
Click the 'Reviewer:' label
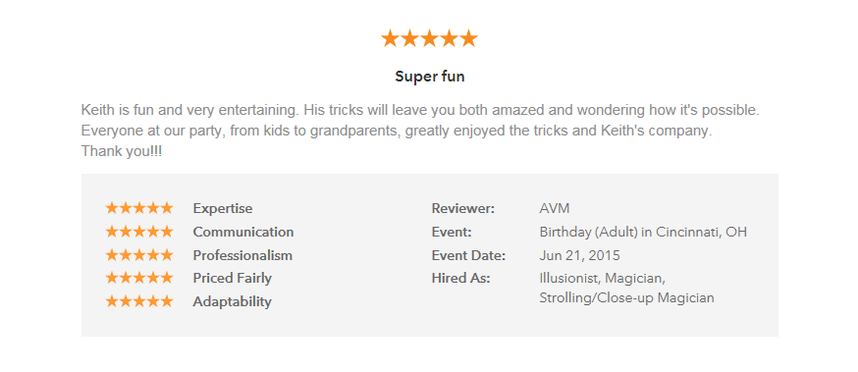(463, 208)
